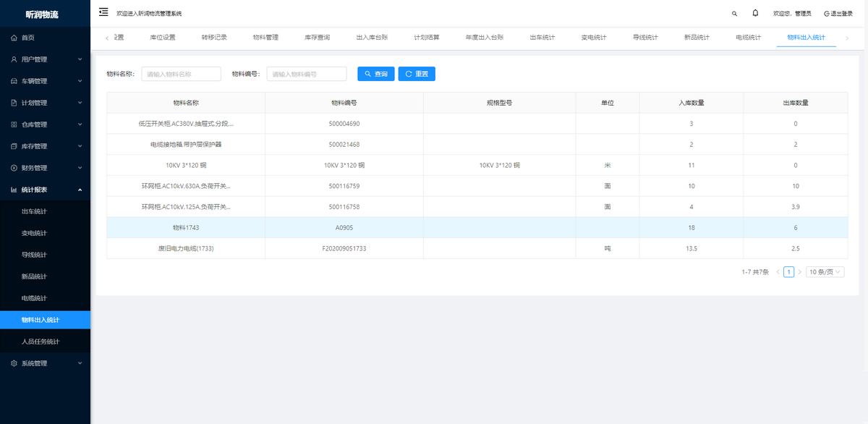The height and width of the screenshot is (424, 868).
Task: Open the 10 条/页 page size dropdown
Action: [x=825, y=272]
